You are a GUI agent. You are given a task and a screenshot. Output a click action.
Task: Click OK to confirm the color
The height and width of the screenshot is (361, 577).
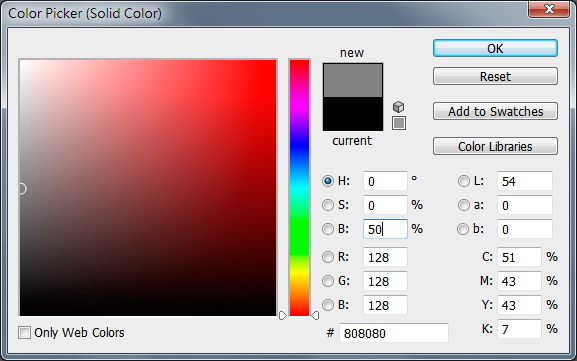(x=495, y=49)
